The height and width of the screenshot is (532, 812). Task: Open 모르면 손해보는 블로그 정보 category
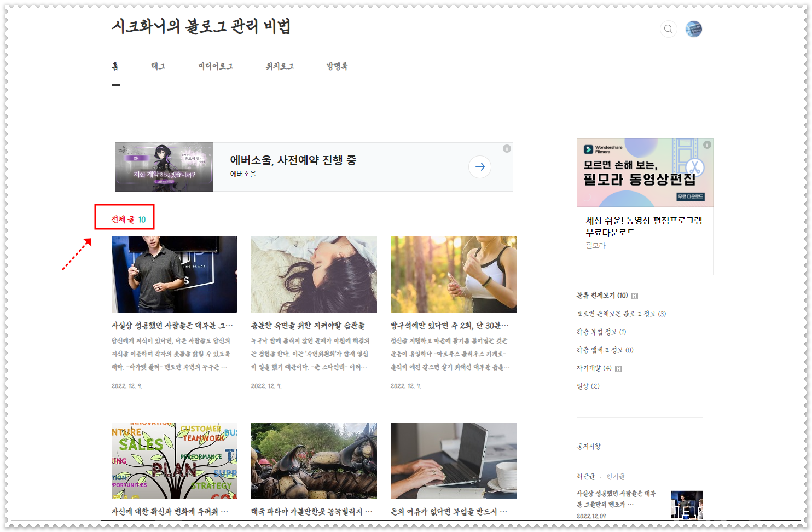pos(621,314)
